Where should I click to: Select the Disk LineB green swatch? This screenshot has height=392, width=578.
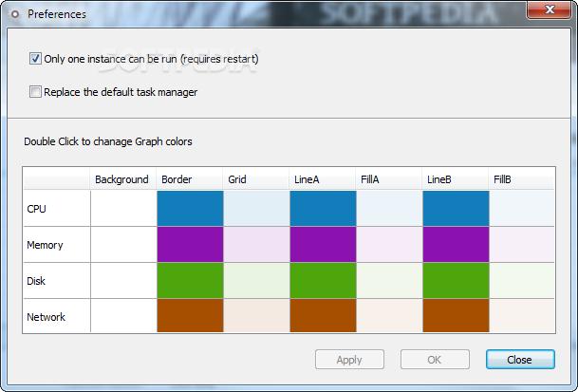[x=456, y=281]
